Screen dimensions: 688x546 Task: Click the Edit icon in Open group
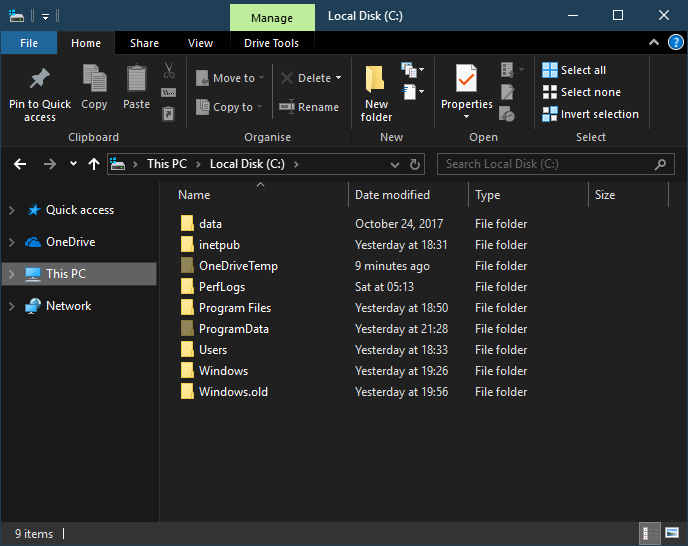pos(507,92)
